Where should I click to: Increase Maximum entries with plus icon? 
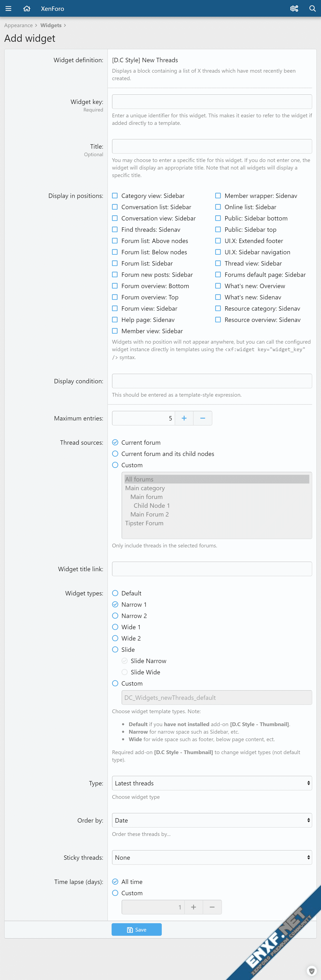click(x=184, y=418)
